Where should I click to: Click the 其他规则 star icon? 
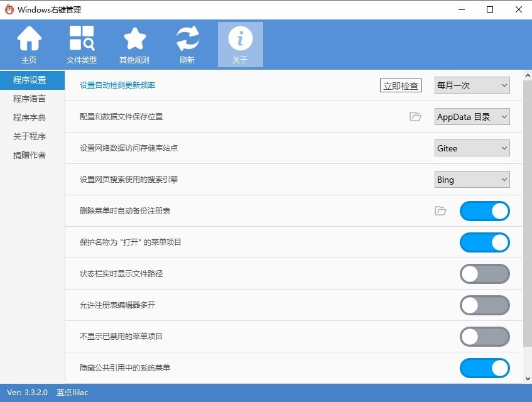pyautogui.click(x=134, y=44)
